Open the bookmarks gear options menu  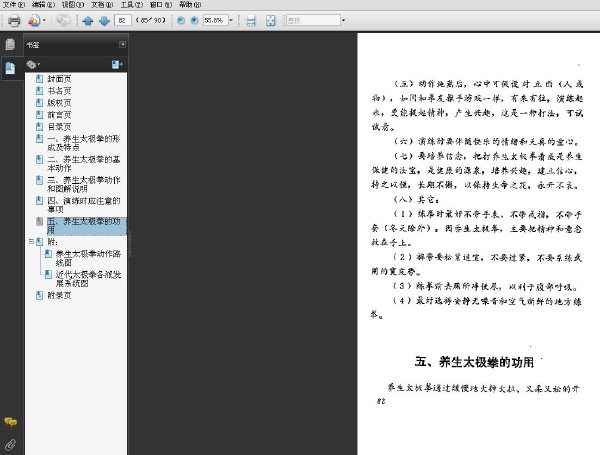[x=33, y=65]
